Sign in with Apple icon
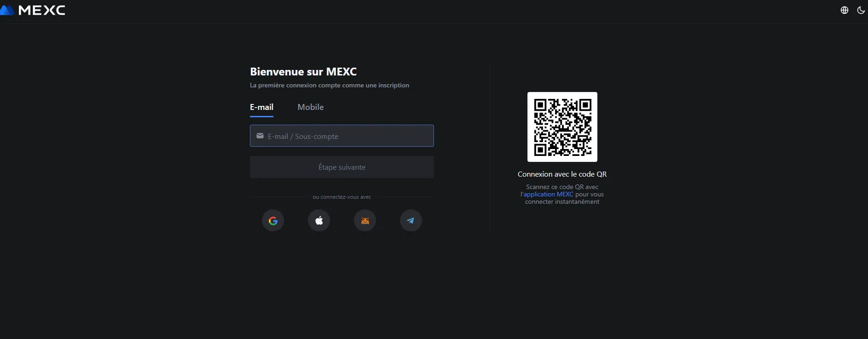Screen dimensions: 868x339 319,220
